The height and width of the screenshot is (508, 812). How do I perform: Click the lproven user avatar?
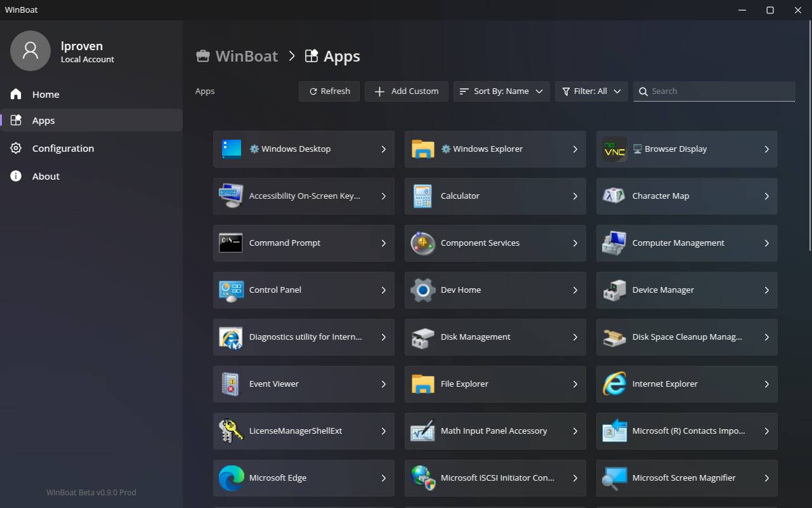[30, 51]
